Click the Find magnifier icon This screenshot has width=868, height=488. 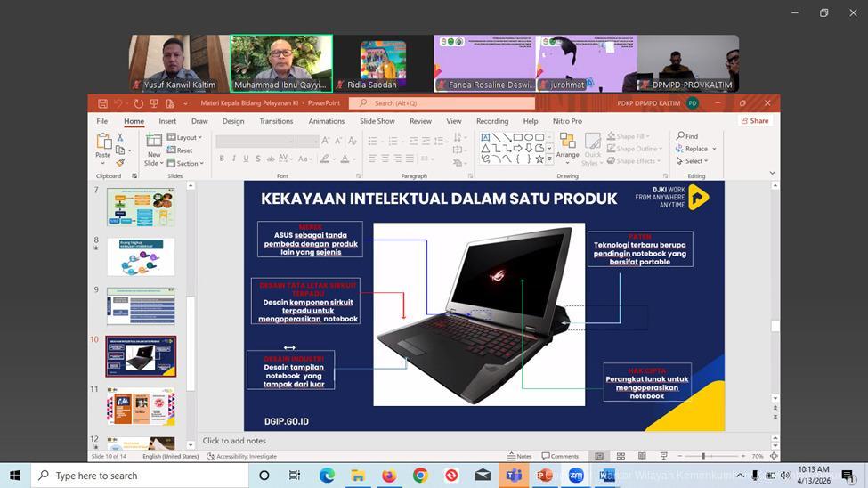point(680,135)
